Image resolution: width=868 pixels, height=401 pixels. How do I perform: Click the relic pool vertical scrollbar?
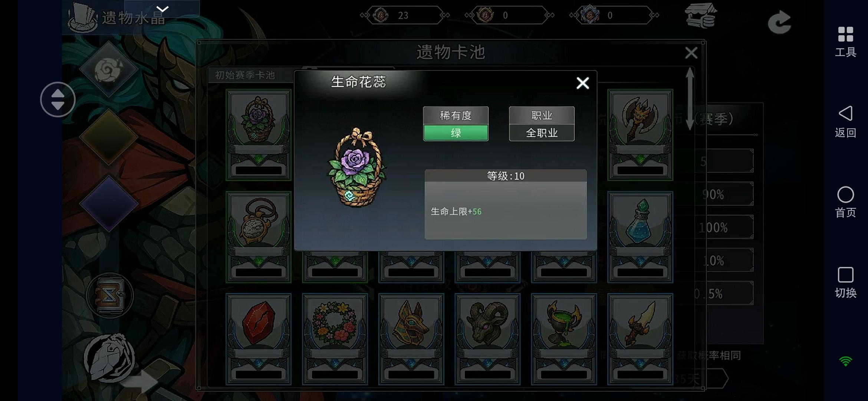coord(690,99)
